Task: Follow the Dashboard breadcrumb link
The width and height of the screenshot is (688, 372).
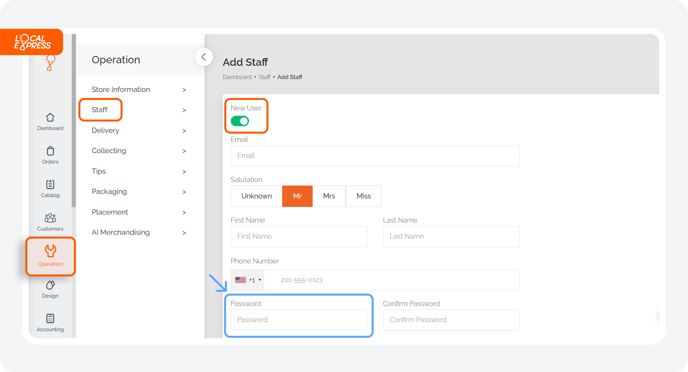Action: [x=237, y=77]
